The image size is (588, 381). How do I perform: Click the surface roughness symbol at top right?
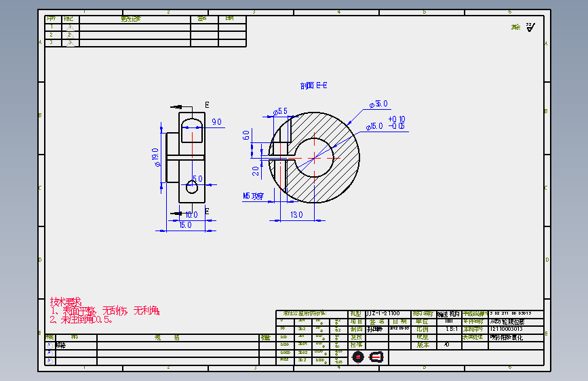pos(530,27)
